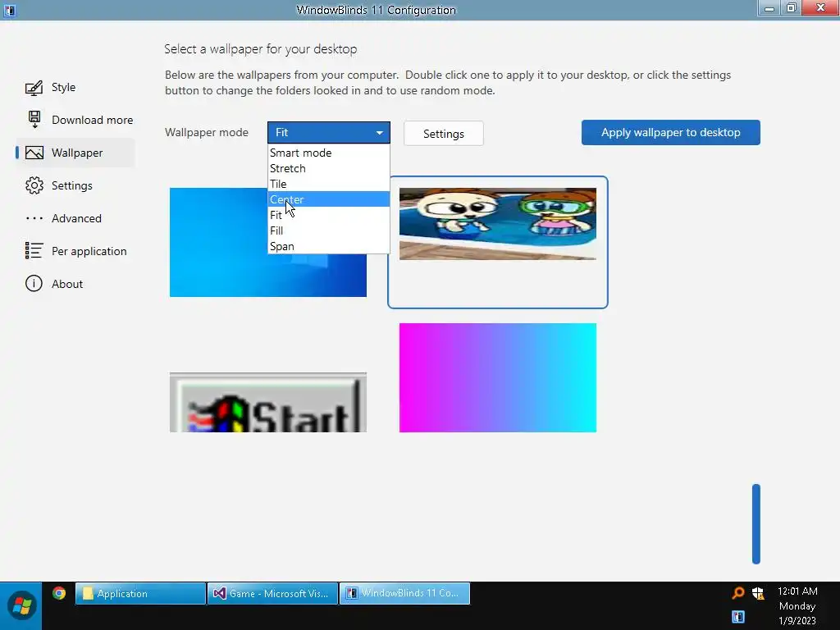Viewport: 840px width, 630px height.
Task: Switch to Game - Microsoft Visual Studio taskbar button
Action: (272, 594)
